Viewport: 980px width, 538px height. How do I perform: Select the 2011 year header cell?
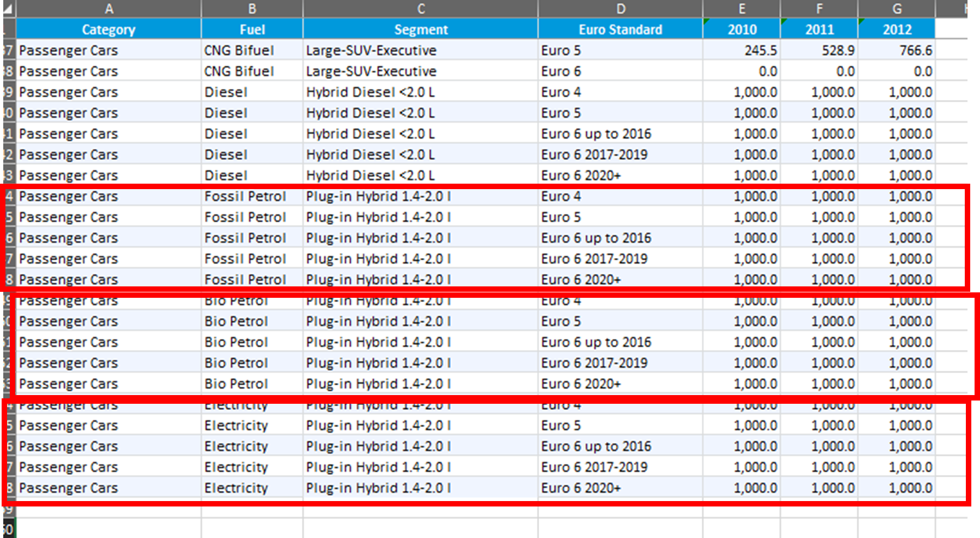(x=819, y=29)
